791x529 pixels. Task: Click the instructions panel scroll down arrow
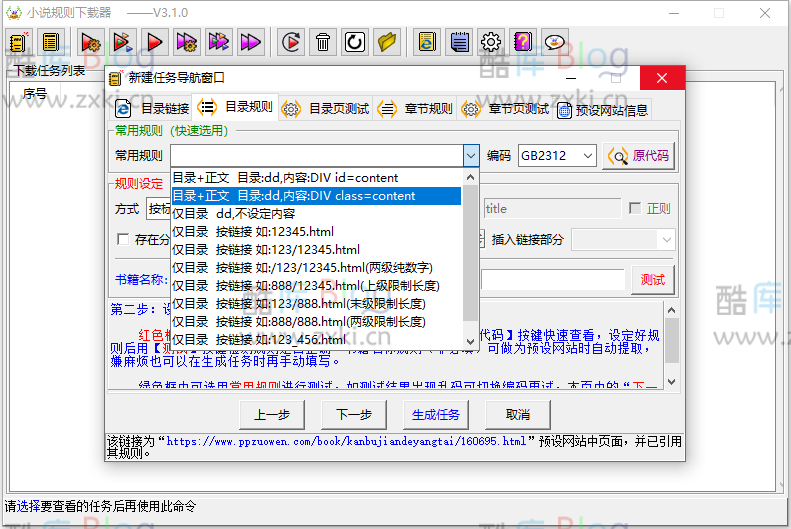point(671,382)
